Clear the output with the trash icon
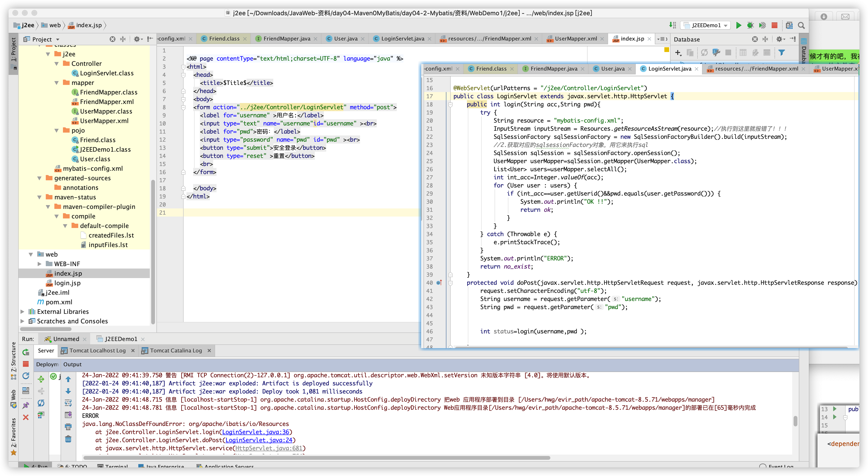868x476 pixels. click(68, 439)
